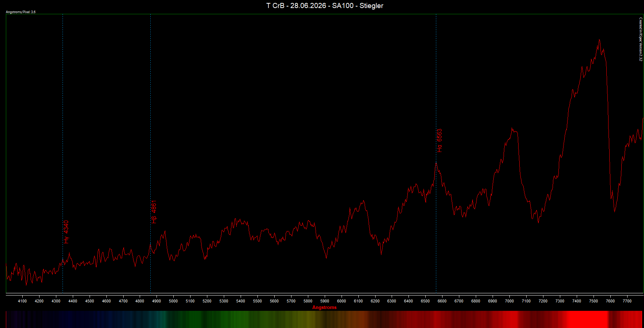This screenshot has width=644, height=328.
Task: Click the 5900 tick on wavelength axis
Action: click(x=325, y=301)
